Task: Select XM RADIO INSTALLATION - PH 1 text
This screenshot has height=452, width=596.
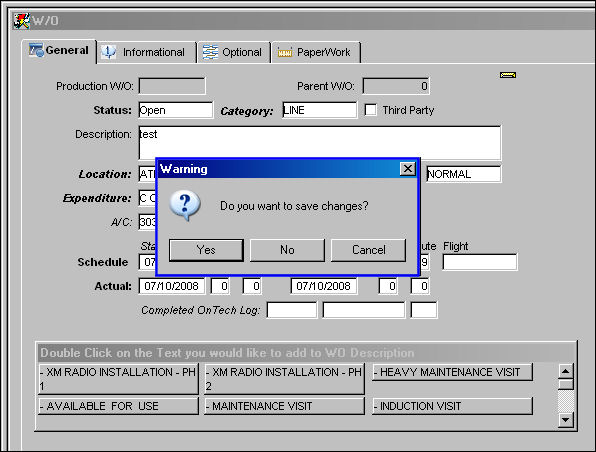Action: pyautogui.click(x=118, y=379)
